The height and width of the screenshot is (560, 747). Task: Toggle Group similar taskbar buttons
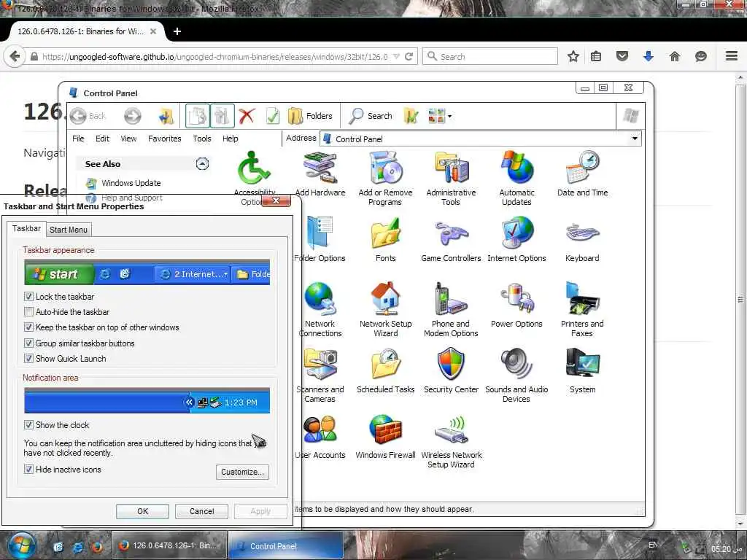tap(28, 343)
